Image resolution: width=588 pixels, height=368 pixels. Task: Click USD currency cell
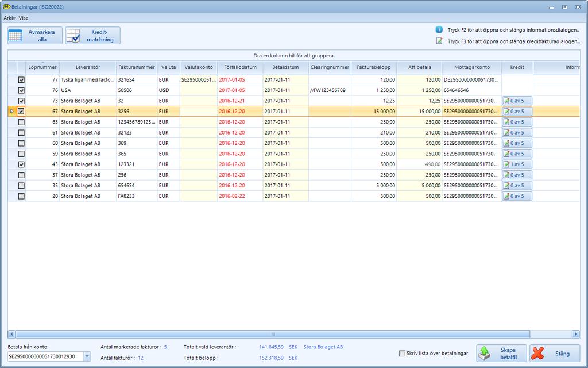coord(168,90)
